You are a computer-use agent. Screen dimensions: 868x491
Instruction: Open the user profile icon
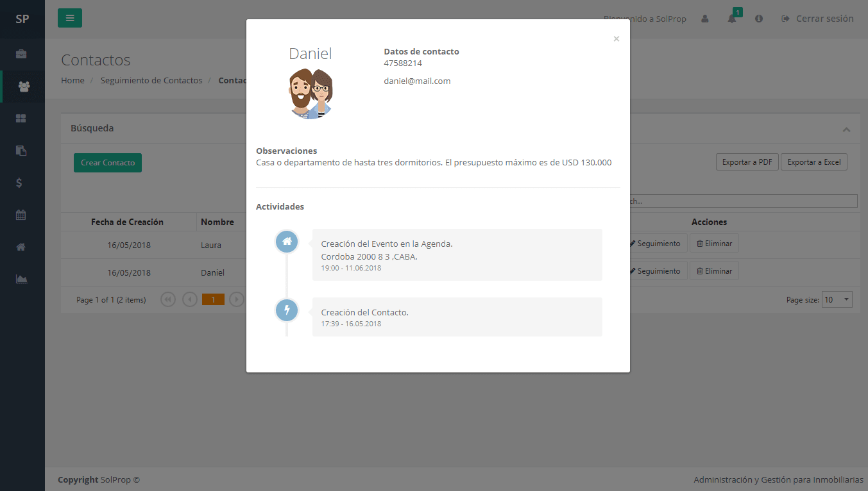point(705,19)
